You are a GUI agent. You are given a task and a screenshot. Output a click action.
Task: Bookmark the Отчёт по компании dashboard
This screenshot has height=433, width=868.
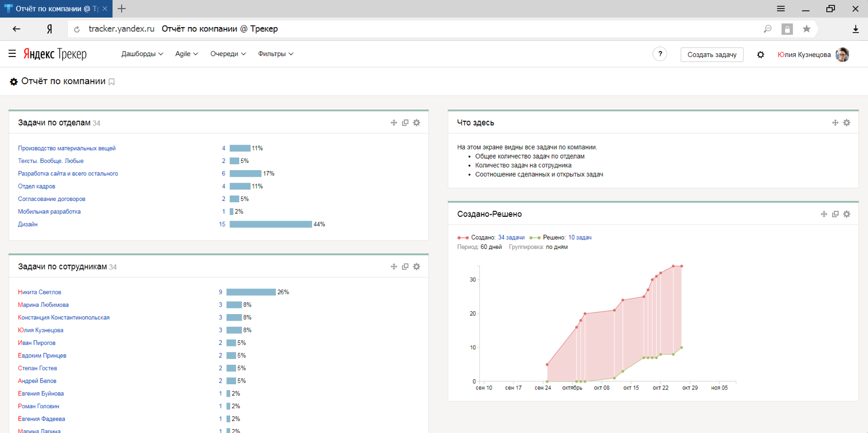pos(112,82)
